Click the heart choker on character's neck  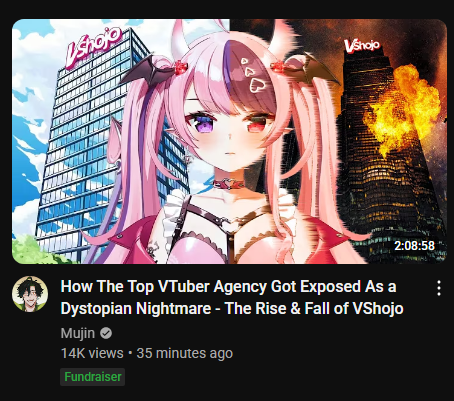pos(228,183)
